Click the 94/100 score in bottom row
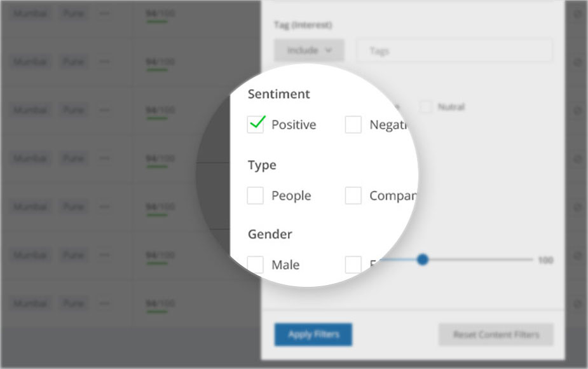Image resolution: width=588 pixels, height=369 pixels. click(160, 303)
